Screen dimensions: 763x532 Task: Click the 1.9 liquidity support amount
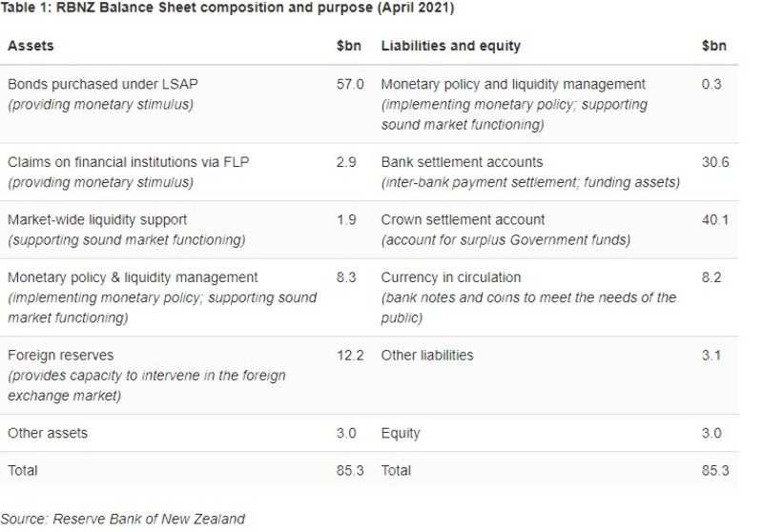[345, 220]
